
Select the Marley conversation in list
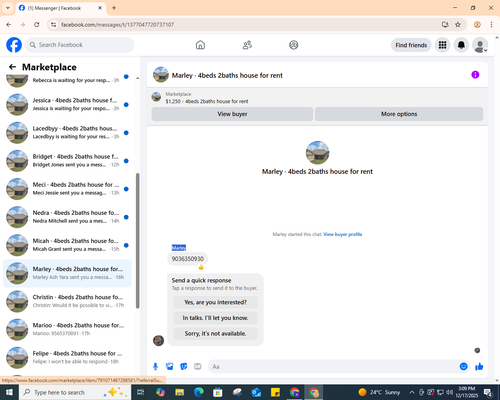[x=67, y=273]
